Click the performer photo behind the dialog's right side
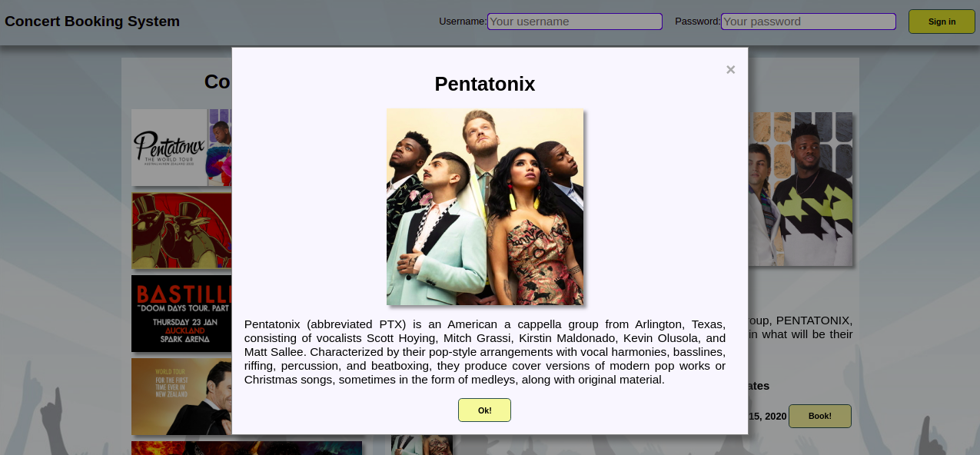Screen dimensions: 980x455 (800, 189)
